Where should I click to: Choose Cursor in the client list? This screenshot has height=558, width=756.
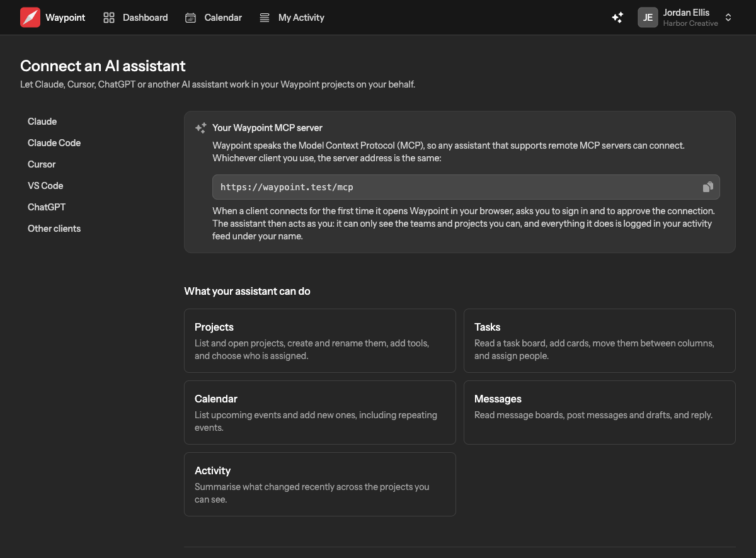click(42, 164)
